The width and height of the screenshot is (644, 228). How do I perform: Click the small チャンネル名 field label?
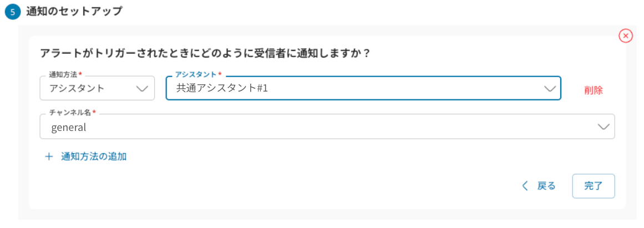coord(69,113)
